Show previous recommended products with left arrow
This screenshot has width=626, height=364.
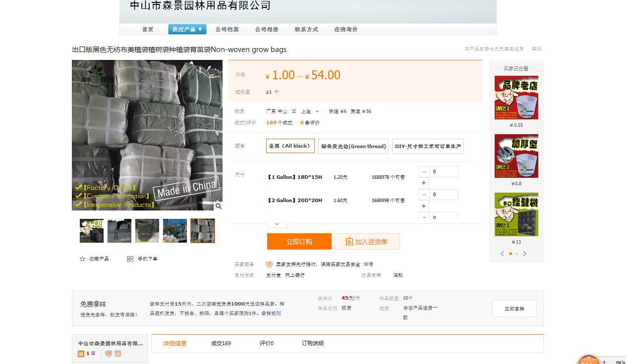502,254
